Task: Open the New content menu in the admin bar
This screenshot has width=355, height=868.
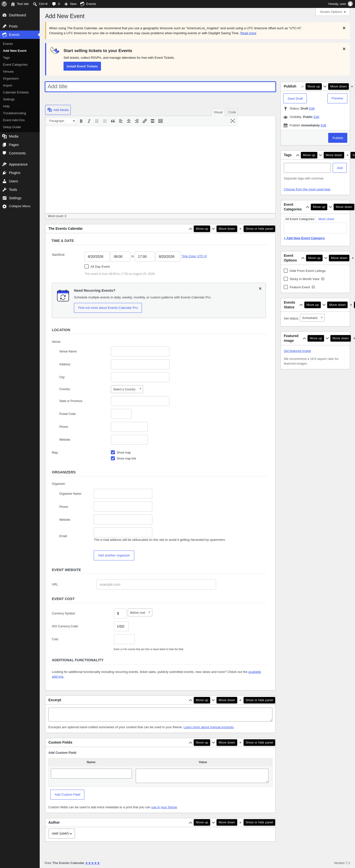Action: pos(70,4)
